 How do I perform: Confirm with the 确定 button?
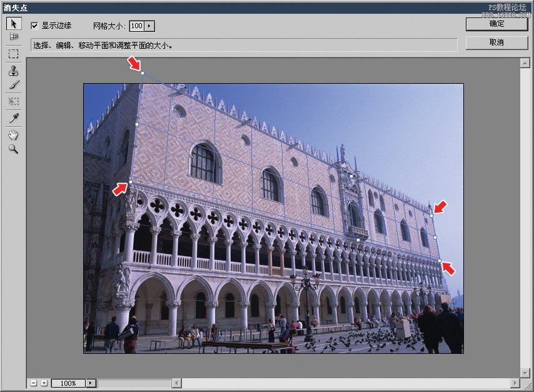point(496,24)
